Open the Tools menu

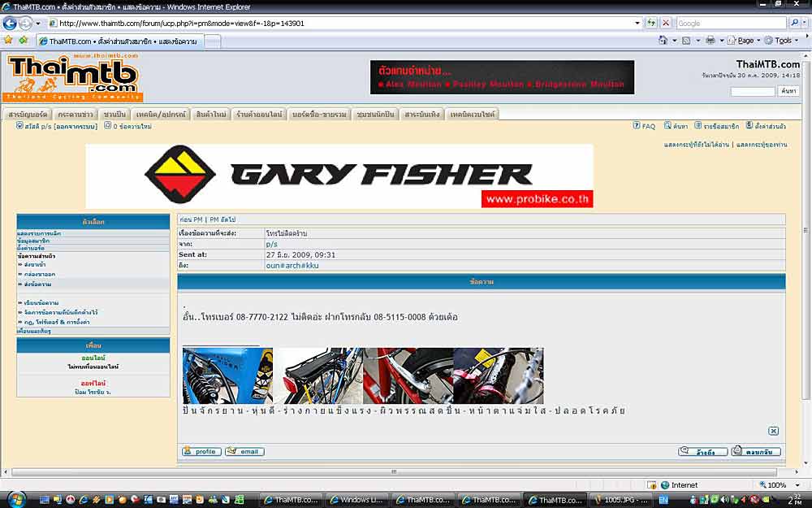781,41
